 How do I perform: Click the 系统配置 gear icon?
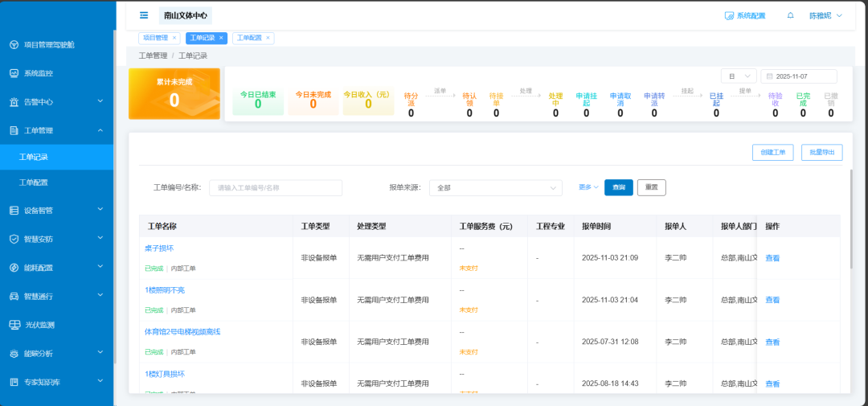[729, 15]
